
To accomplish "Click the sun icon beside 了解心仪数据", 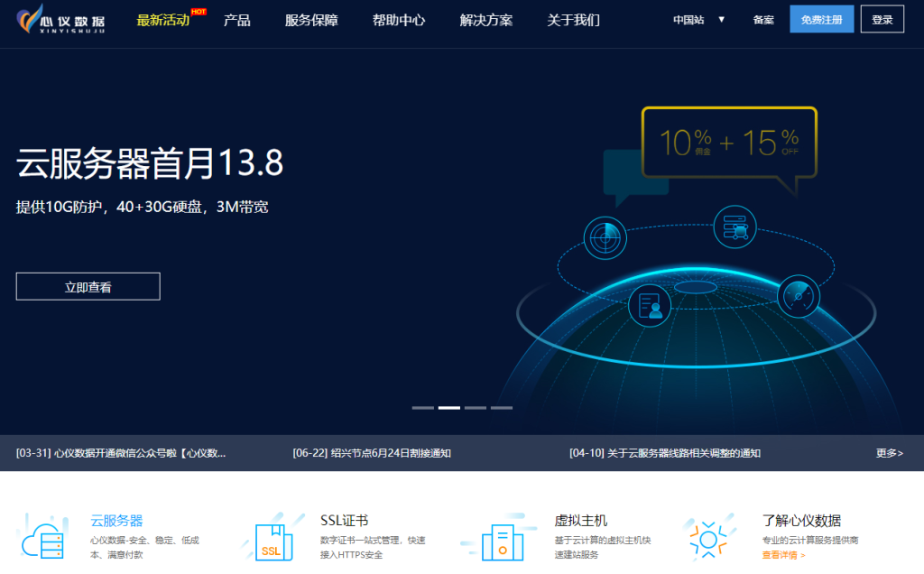I will pyautogui.click(x=709, y=538).
